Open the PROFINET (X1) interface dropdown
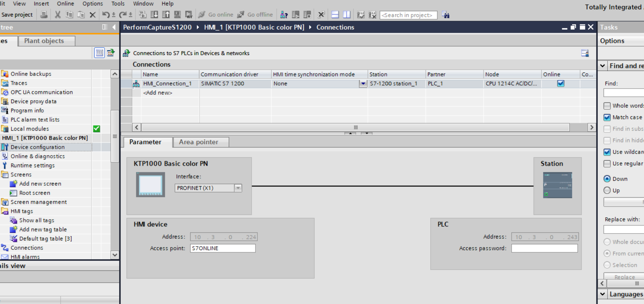This screenshot has width=644, height=304. tap(238, 188)
